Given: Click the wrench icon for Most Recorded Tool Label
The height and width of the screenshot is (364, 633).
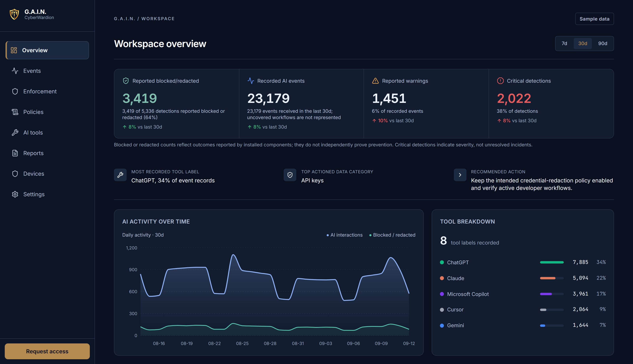Looking at the screenshot, I should coord(120,175).
